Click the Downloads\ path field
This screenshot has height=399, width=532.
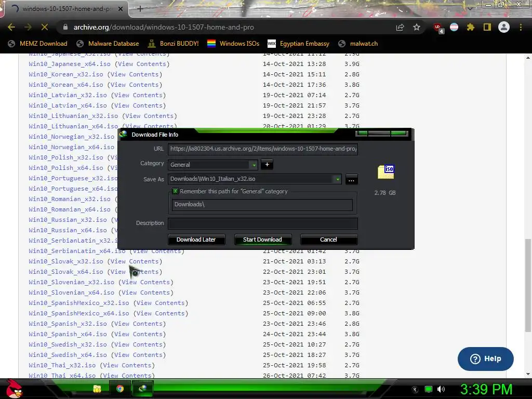(x=262, y=204)
